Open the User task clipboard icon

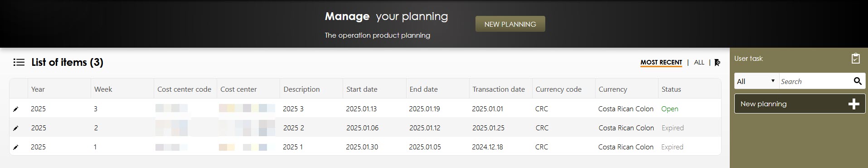(855, 59)
